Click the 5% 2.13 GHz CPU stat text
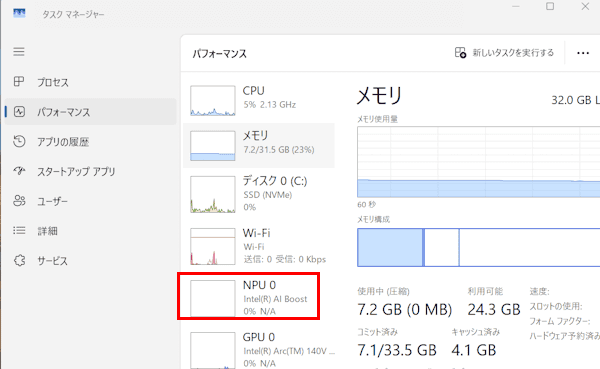This screenshot has height=369, width=600. (x=269, y=104)
